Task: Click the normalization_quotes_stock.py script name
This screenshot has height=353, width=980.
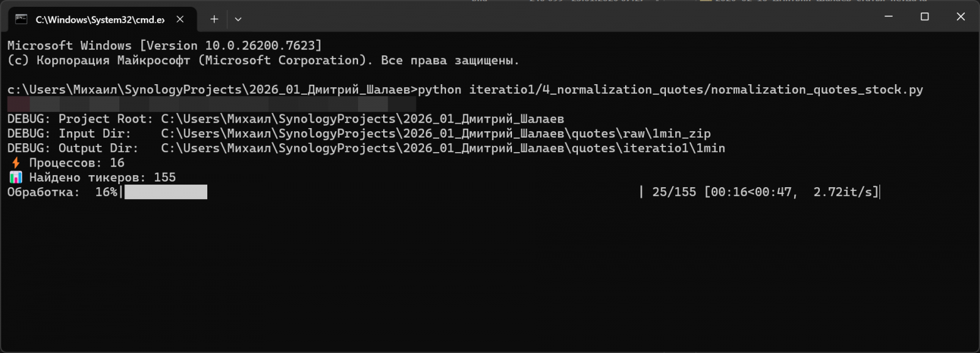Action: click(817, 90)
